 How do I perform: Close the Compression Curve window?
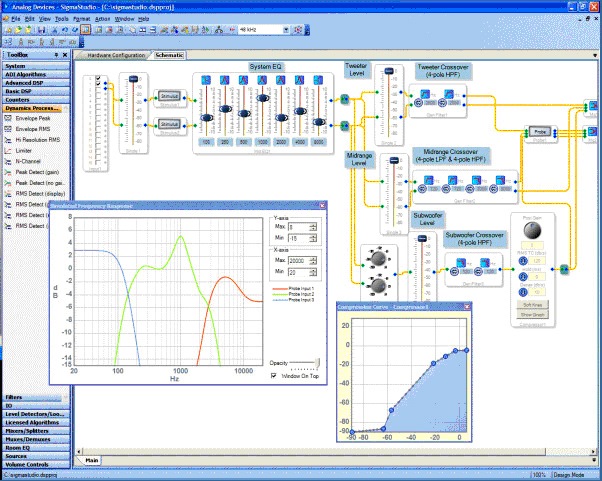pos(467,306)
